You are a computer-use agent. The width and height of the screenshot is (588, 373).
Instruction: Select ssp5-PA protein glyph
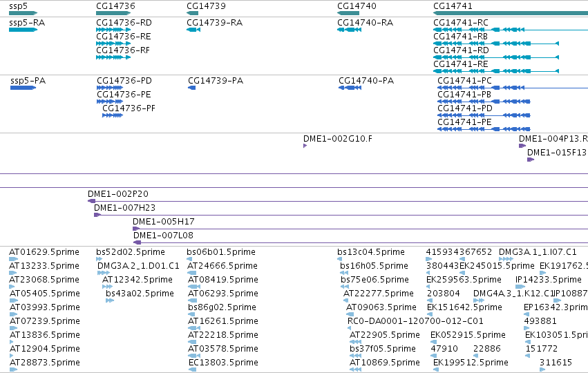23,88
